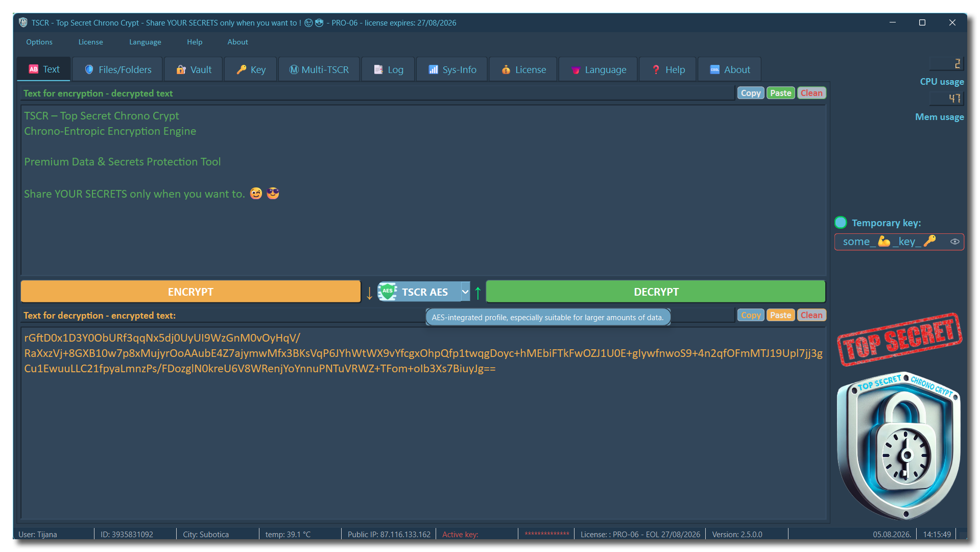Click 'ID: 3935831092' in status bar
980x552 pixels.
[x=127, y=534]
